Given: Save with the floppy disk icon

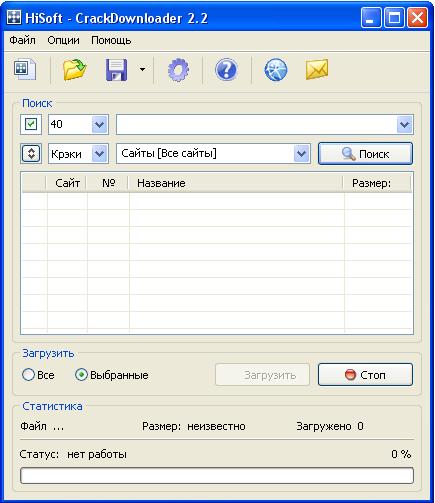Looking at the screenshot, I should [x=116, y=70].
